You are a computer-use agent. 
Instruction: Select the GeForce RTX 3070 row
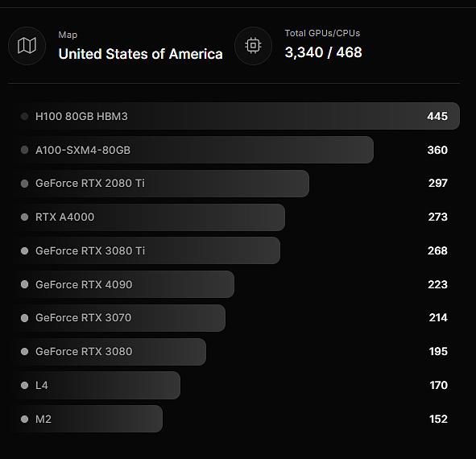(x=238, y=318)
